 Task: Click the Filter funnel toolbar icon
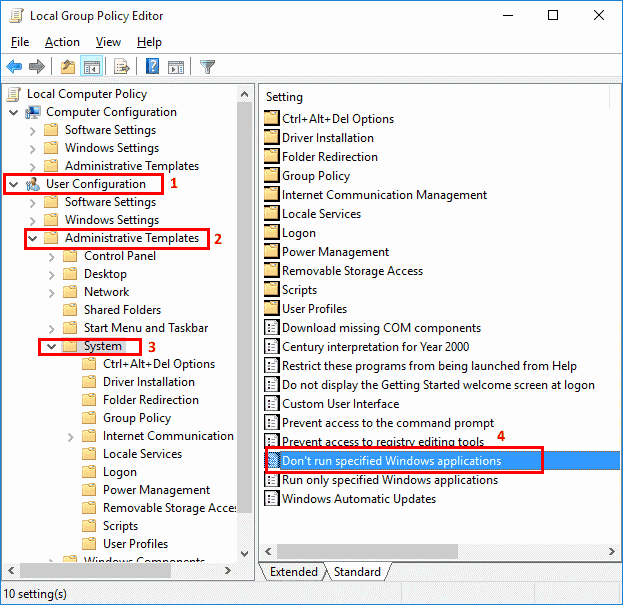[207, 67]
